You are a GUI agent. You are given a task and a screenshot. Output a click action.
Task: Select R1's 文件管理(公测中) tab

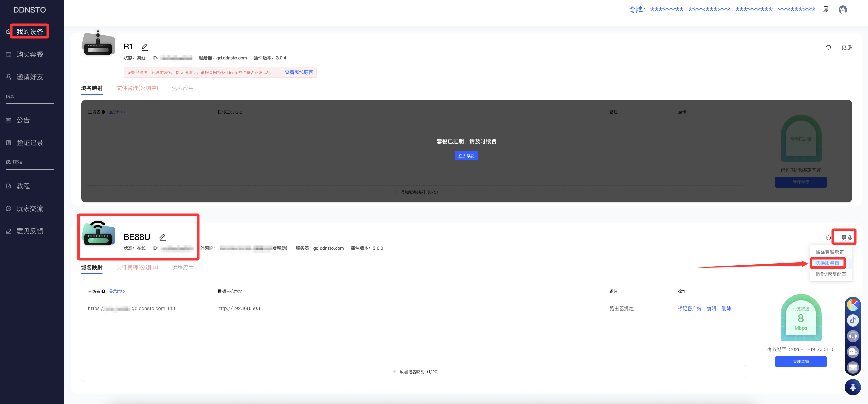[137, 88]
